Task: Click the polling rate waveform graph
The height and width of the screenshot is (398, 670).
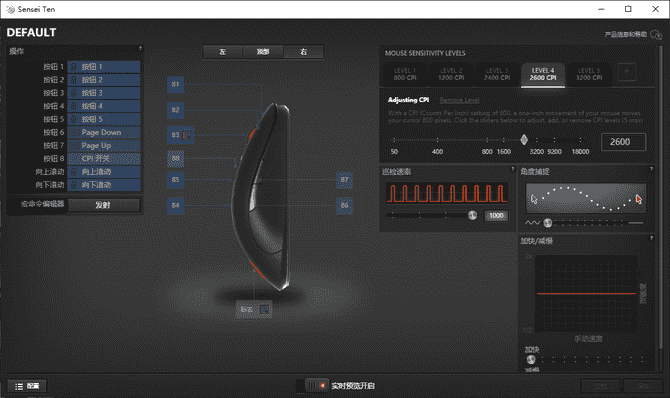Action: (447, 193)
